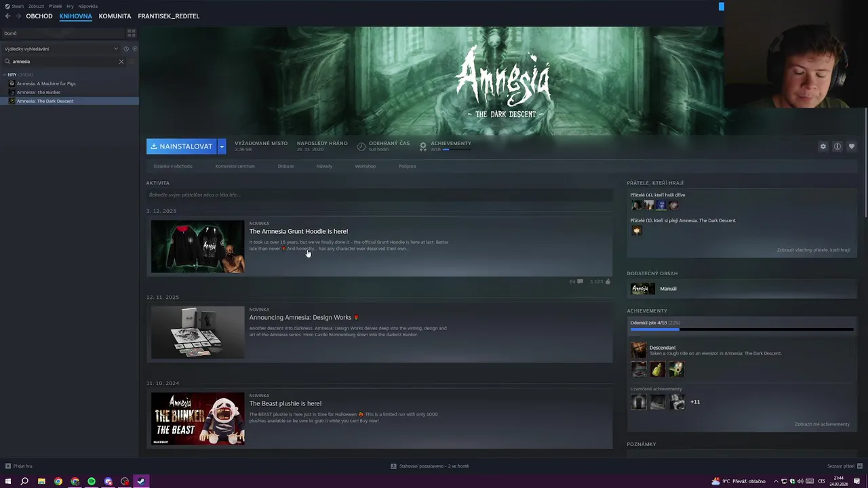Select first locked achievement icon

639,402
